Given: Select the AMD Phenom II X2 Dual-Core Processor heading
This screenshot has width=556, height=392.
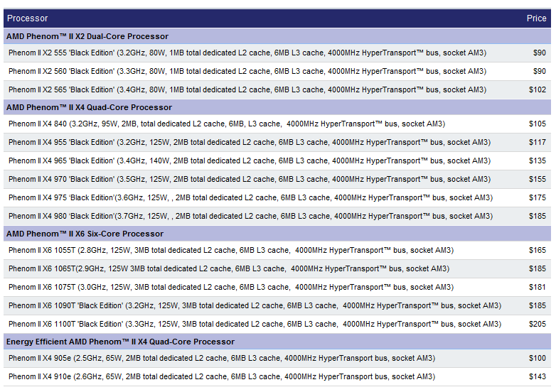Looking at the screenshot, I should (277, 36).
